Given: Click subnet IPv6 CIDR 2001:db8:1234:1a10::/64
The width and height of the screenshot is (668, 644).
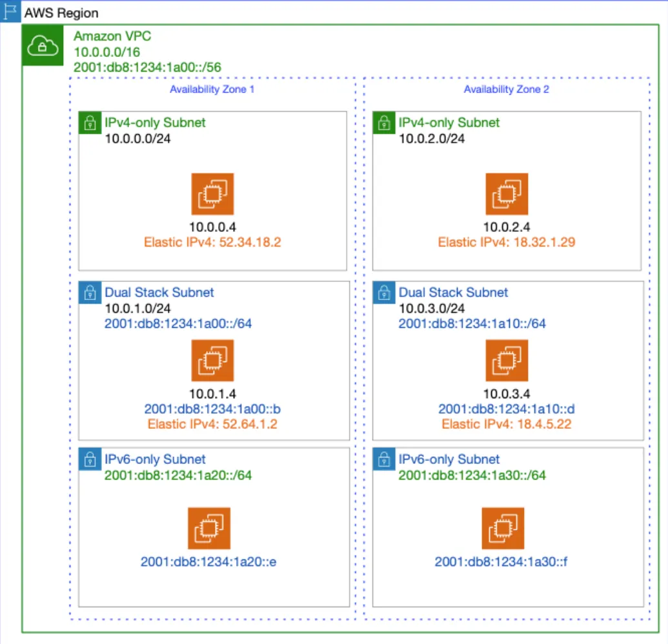Looking at the screenshot, I should 472,324.
